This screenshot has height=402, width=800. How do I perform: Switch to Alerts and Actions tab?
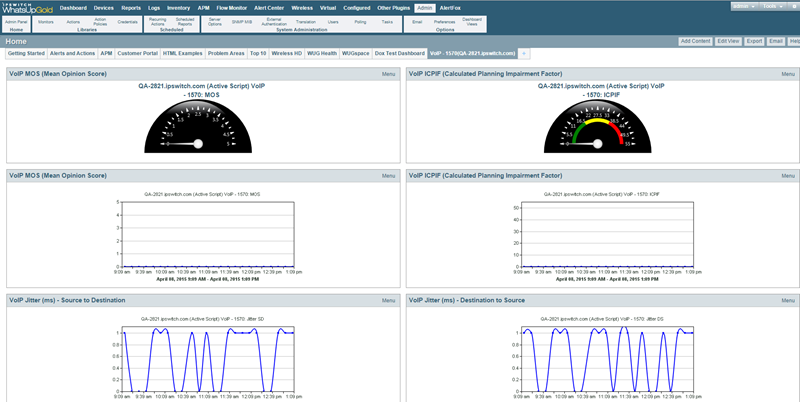click(x=72, y=54)
